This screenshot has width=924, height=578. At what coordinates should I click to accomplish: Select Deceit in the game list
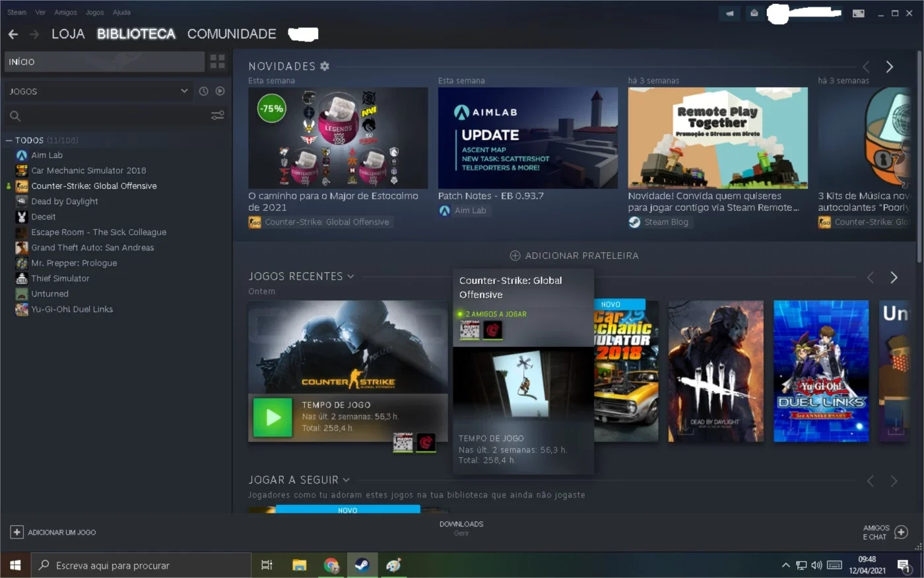(x=43, y=217)
